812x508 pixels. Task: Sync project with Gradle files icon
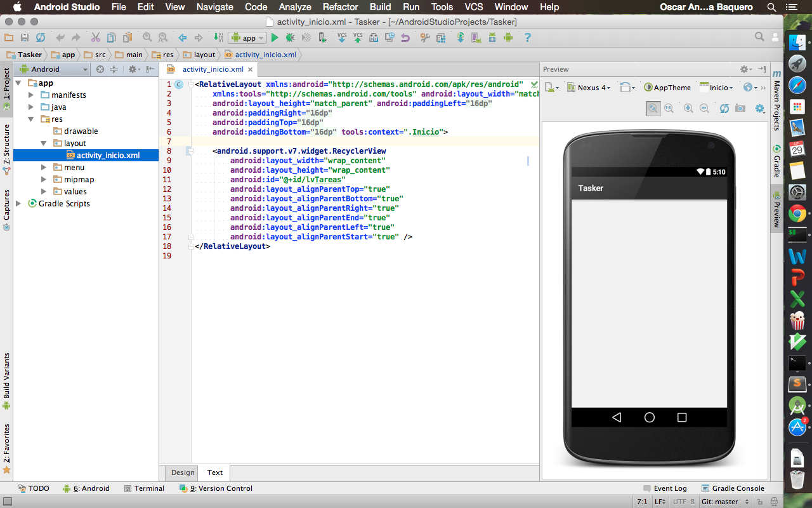coord(461,38)
